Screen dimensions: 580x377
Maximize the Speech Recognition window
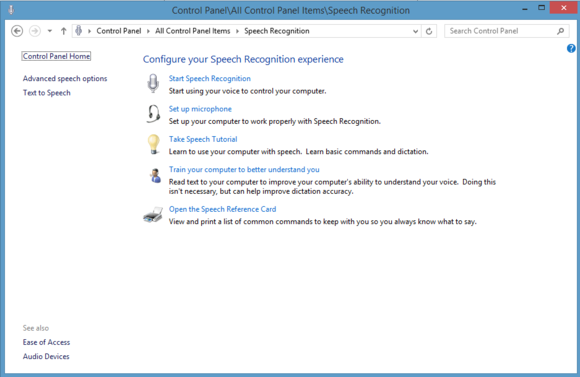[x=541, y=8]
